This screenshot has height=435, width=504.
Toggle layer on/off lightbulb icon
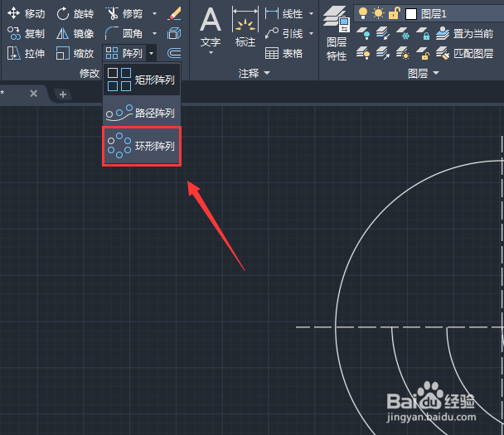pyautogui.click(x=363, y=13)
